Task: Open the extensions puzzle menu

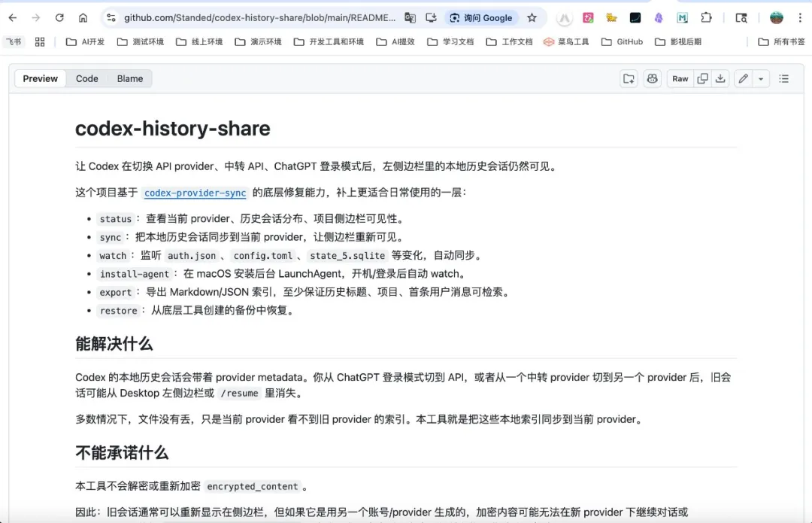Action: click(706, 17)
